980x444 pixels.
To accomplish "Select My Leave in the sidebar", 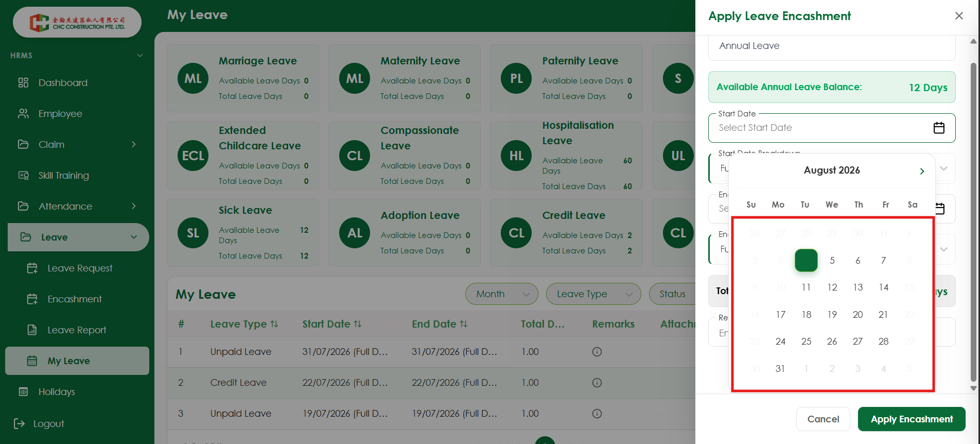I will tap(77, 361).
